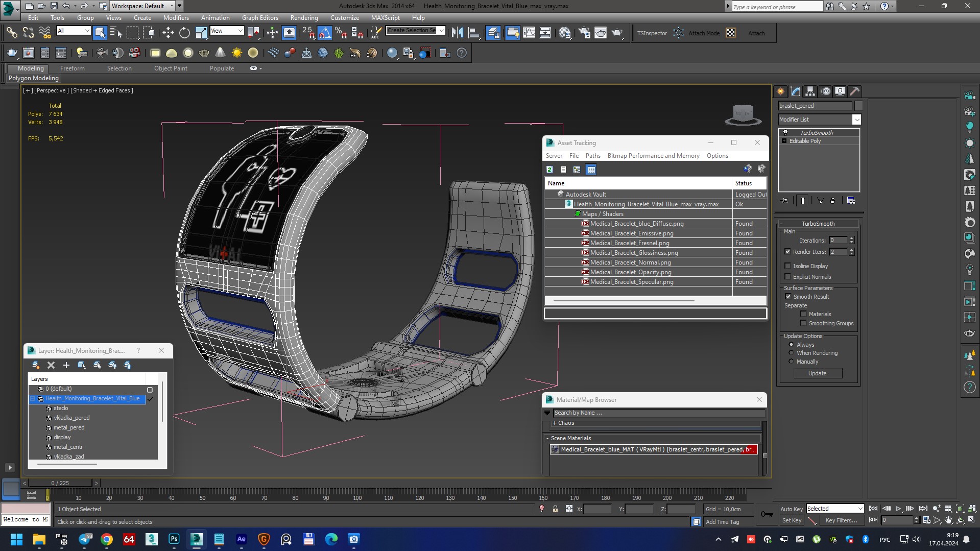Pick the Select and Scale tool

tap(201, 33)
